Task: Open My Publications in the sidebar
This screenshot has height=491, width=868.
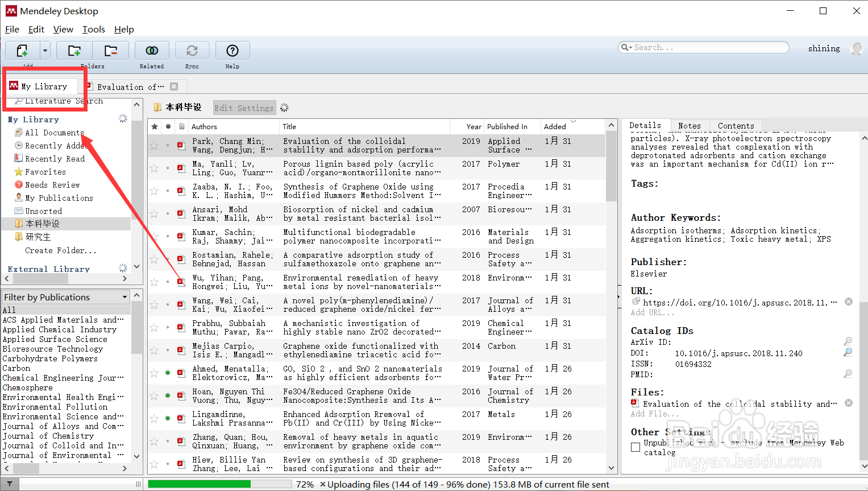Action: (59, 198)
